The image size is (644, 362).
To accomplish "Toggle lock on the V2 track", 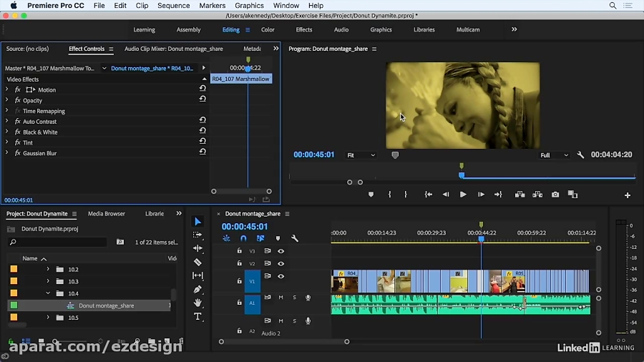I will point(239,263).
